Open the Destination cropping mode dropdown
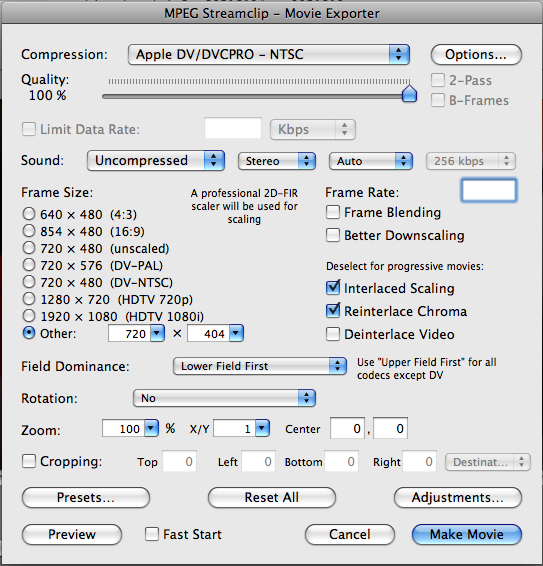 (x=488, y=462)
